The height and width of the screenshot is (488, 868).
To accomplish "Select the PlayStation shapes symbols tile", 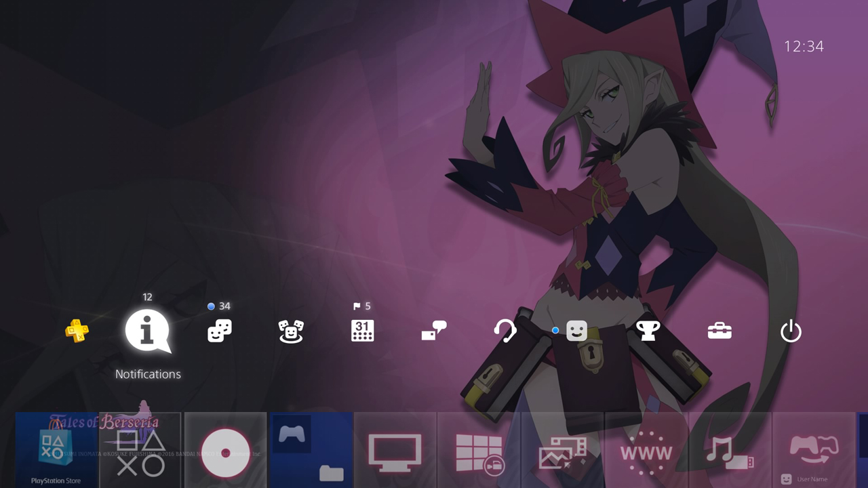I will pyautogui.click(x=140, y=450).
